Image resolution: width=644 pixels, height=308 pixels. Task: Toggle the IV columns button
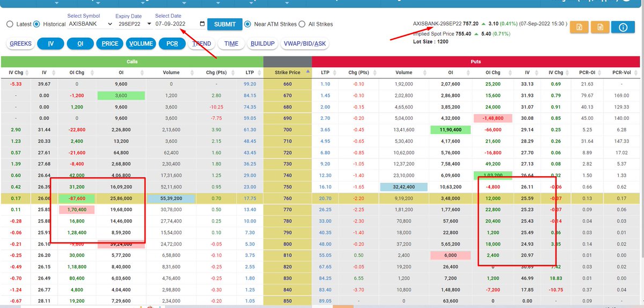coord(51,44)
